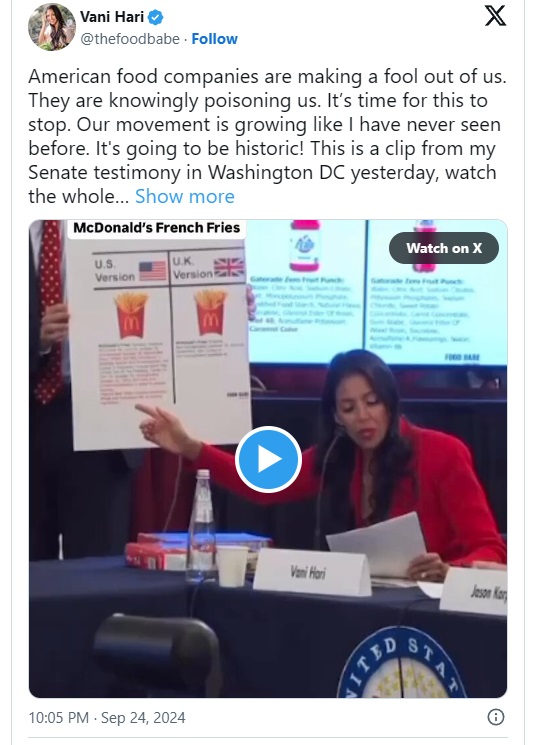Click the Jason Karp name placard

(x=473, y=591)
